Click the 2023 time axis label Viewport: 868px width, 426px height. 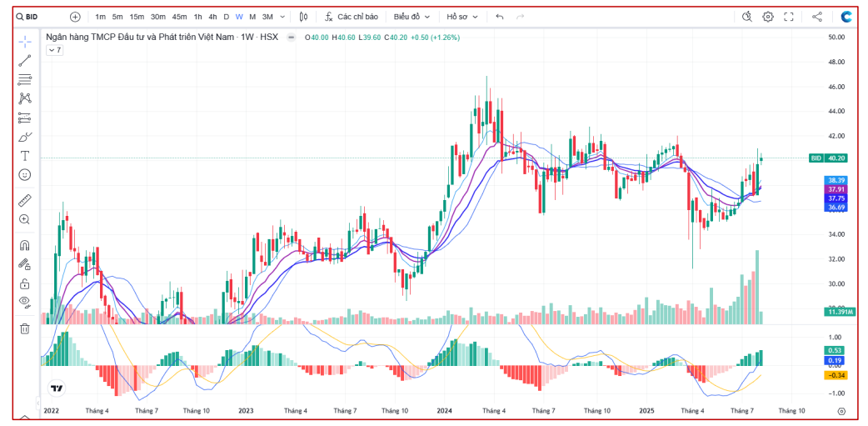click(246, 411)
